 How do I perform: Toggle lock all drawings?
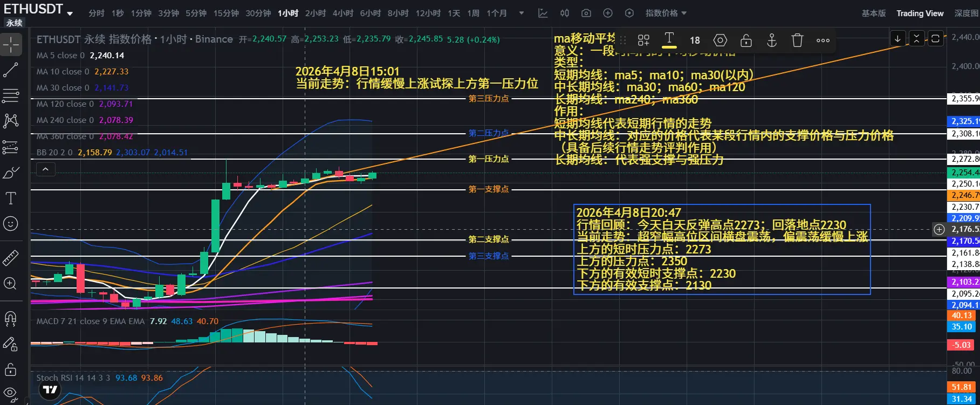pos(11,369)
